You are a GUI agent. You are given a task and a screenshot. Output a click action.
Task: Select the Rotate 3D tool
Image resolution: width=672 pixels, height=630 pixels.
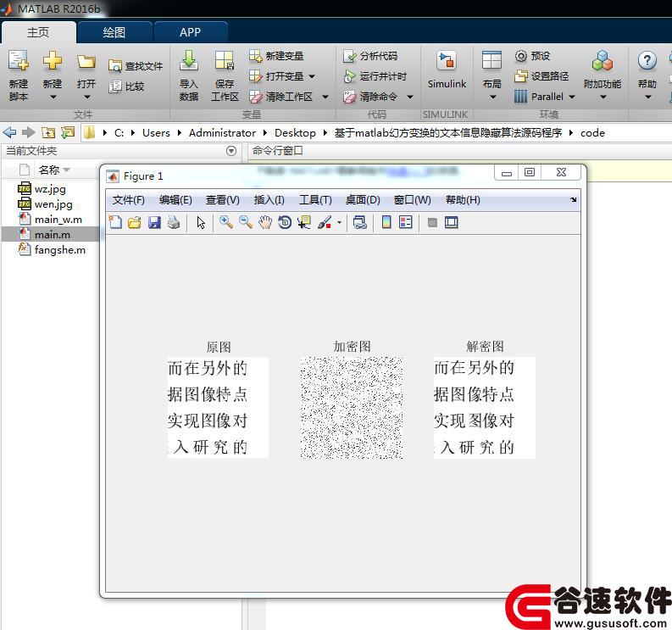click(x=285, y=222)
